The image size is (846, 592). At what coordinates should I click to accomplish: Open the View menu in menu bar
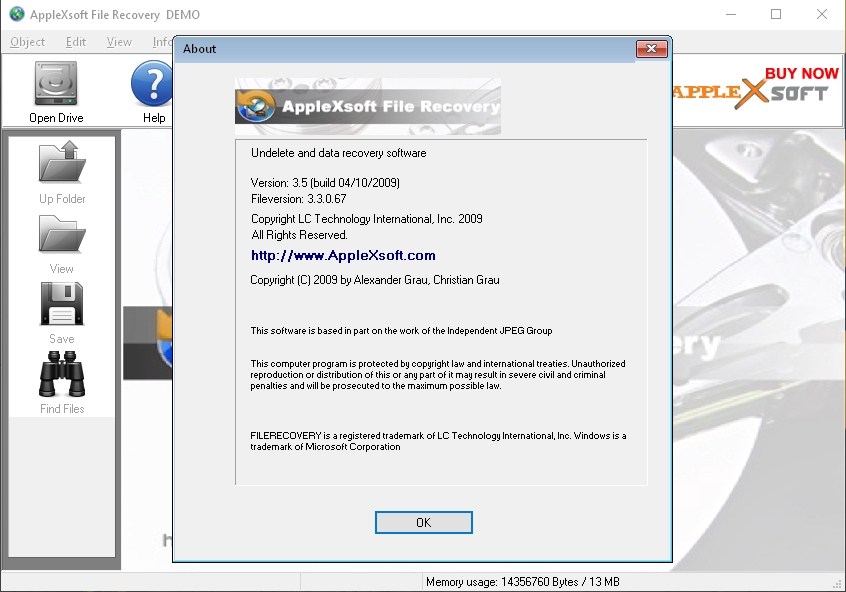[119, 42]
